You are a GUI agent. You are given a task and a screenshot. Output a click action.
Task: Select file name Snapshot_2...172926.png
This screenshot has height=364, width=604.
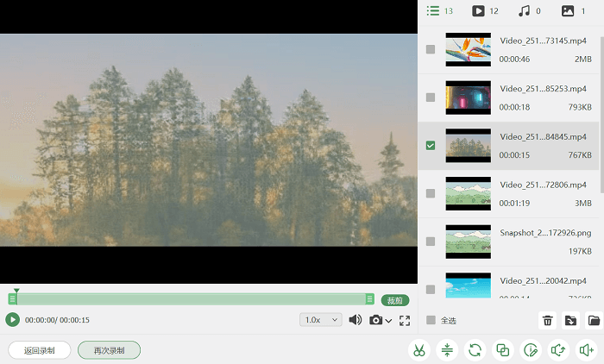pyautogui.click(x=545, y=233)
